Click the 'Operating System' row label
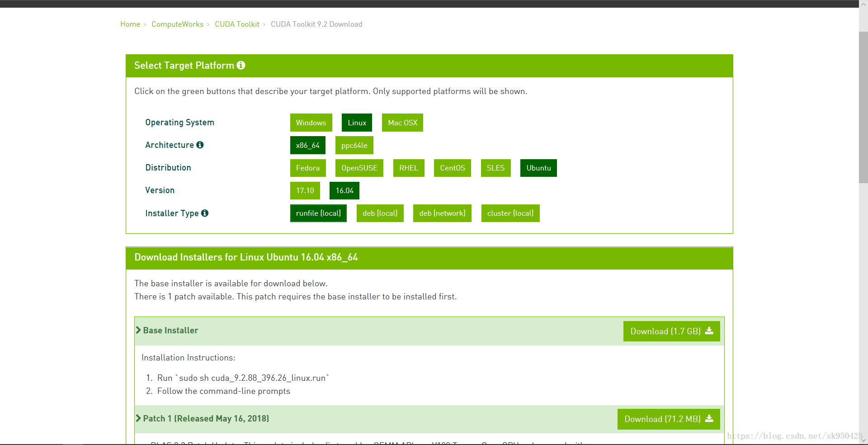 click(x=179, y=123)
